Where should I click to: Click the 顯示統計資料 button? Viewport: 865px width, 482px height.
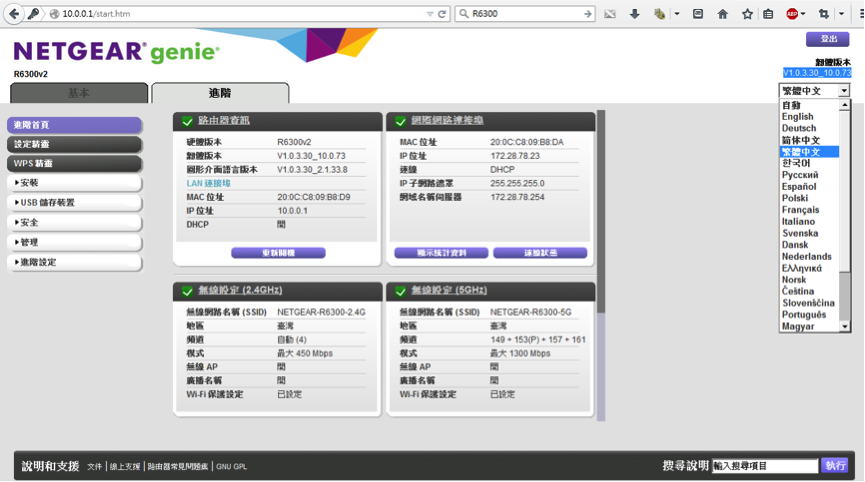[441, 253]
